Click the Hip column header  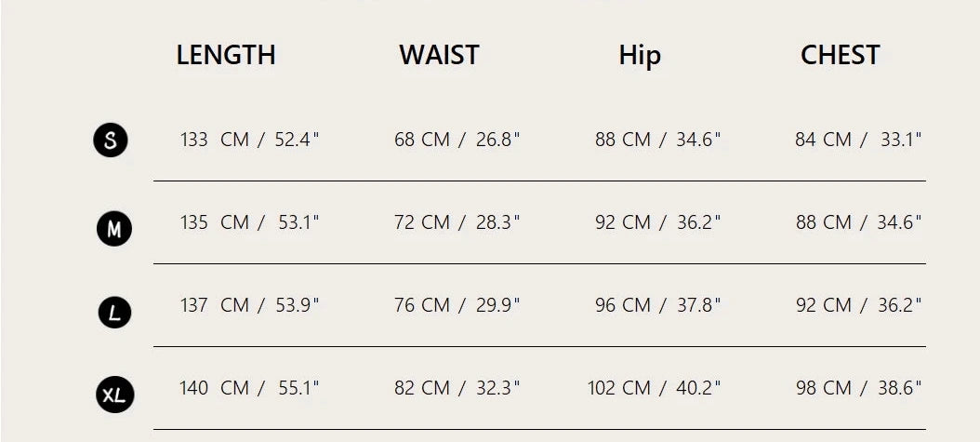point(640,56)
